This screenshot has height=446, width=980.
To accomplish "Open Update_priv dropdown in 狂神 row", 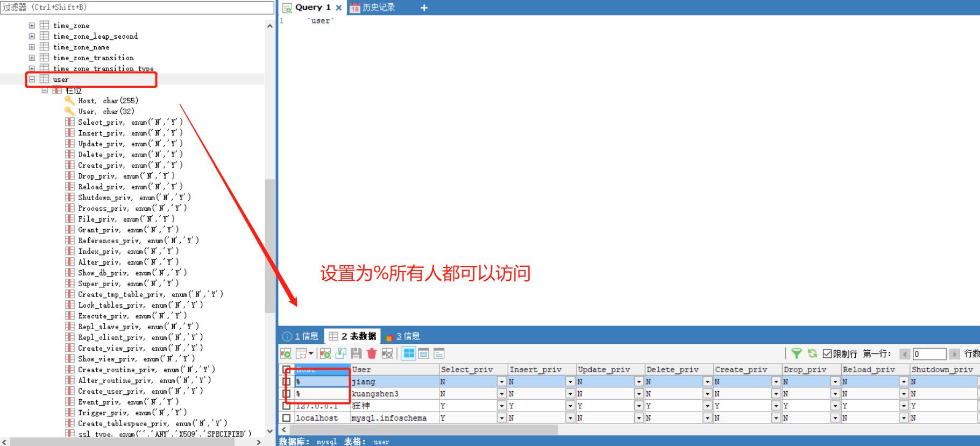I will click(x=639, y=406).
